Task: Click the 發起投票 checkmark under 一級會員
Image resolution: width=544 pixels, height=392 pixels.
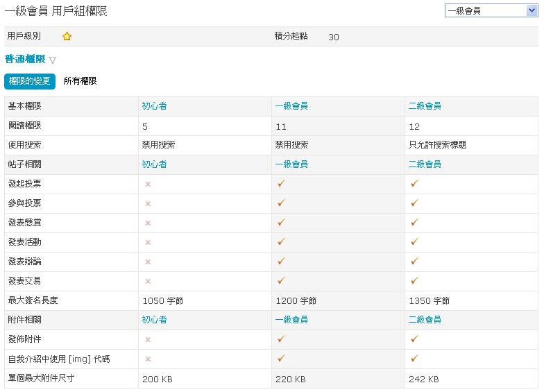Action: 281,184
